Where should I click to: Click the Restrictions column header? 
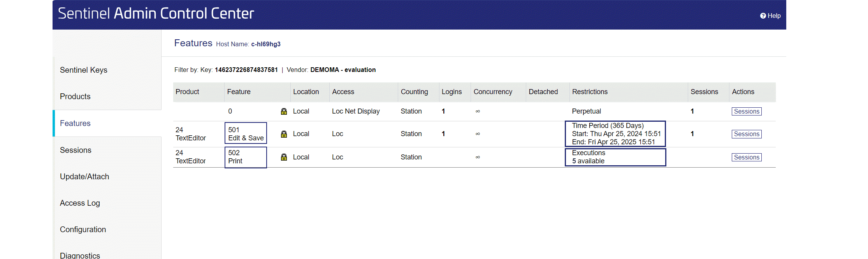(x=589, y=92)
